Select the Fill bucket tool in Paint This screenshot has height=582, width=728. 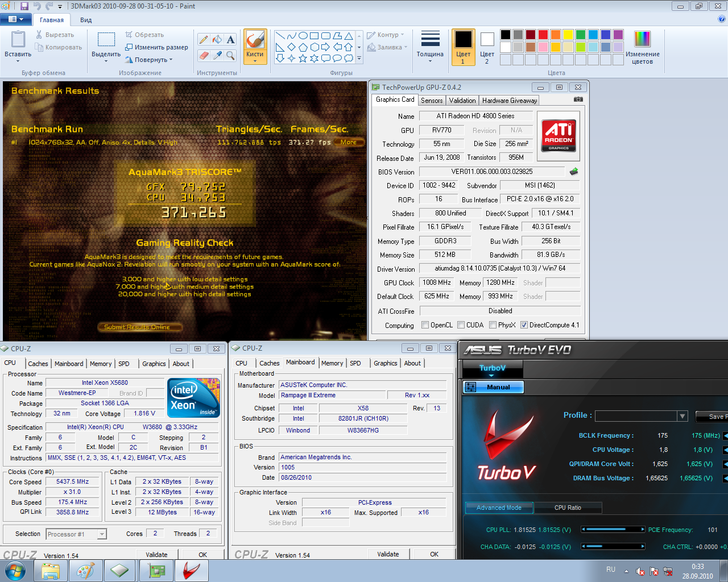point(217,39)
